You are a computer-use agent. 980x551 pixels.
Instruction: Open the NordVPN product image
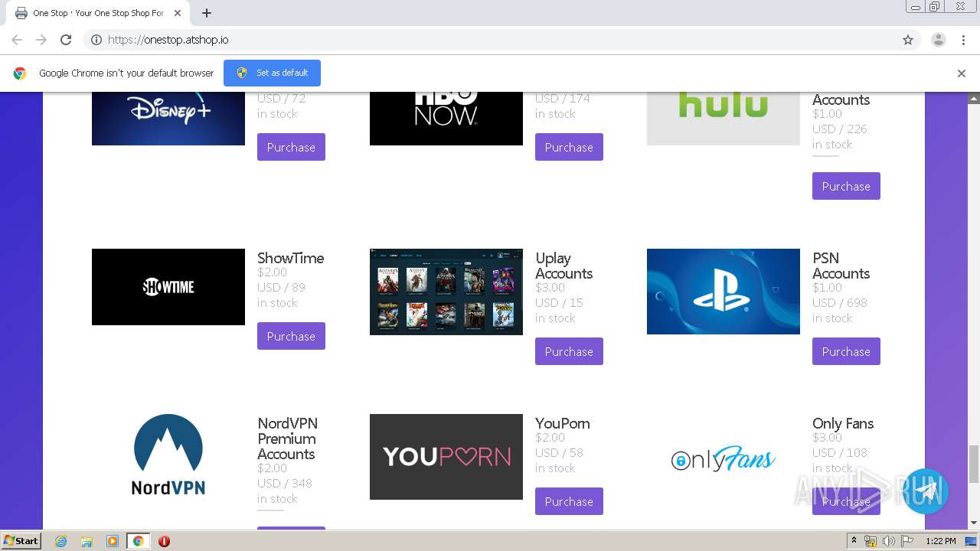tap(168, 455)
